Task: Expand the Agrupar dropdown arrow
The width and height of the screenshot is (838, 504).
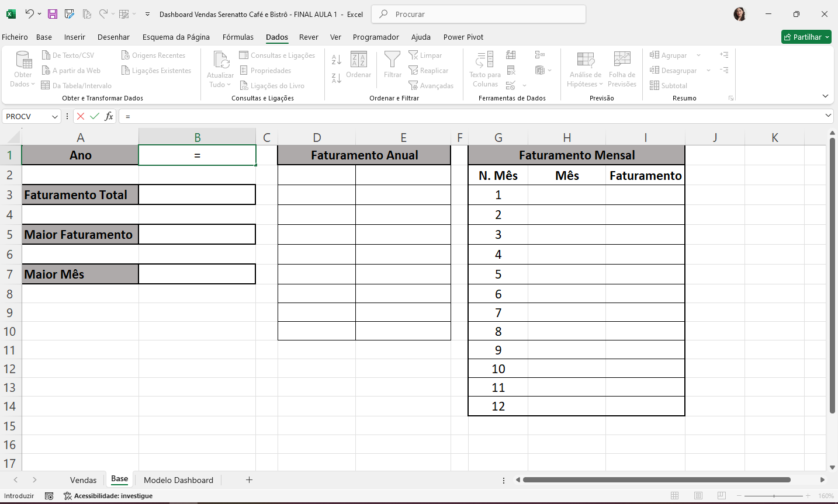Action: [698, 55]
